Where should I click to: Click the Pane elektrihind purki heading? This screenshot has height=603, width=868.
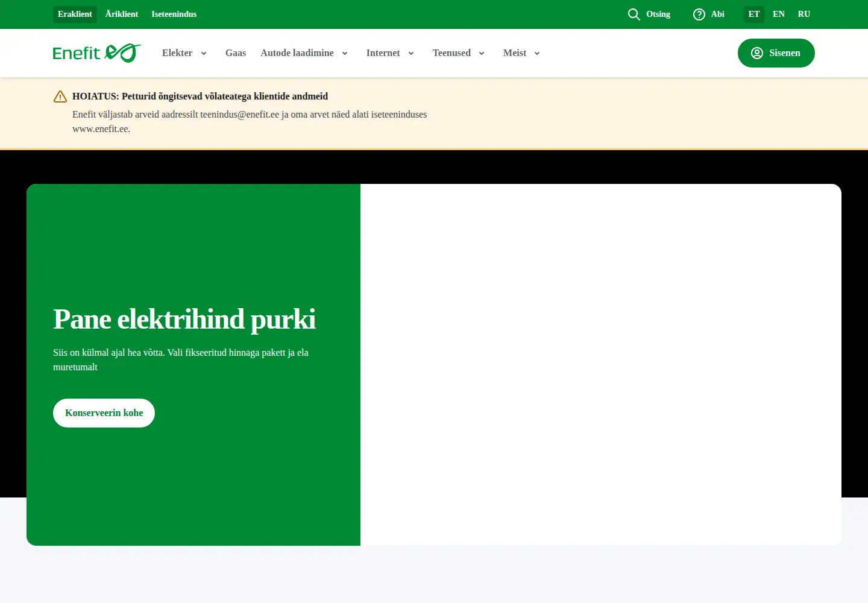[184, 320]
